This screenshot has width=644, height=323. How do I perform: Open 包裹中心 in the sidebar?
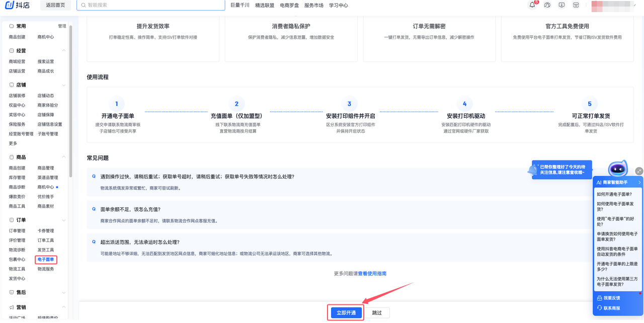[x=17, y=260]
